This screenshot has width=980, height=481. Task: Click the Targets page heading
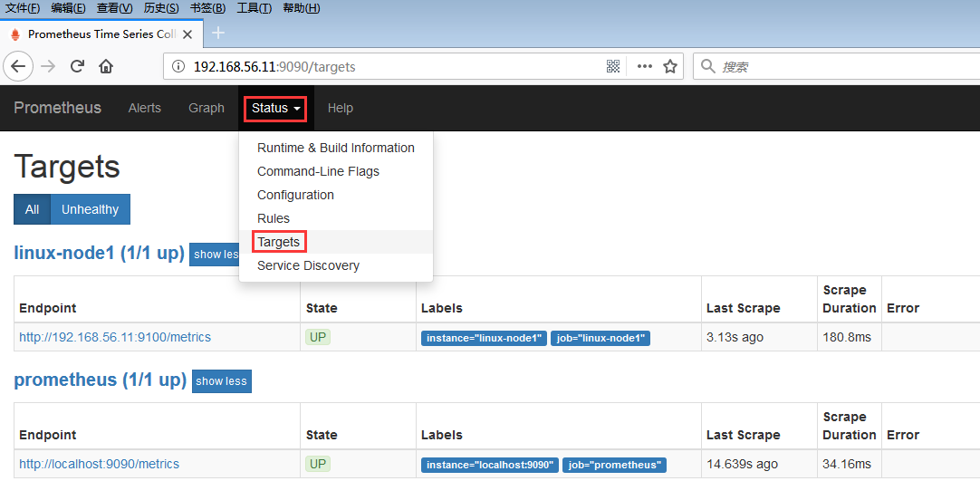click(x=67, y=167)
